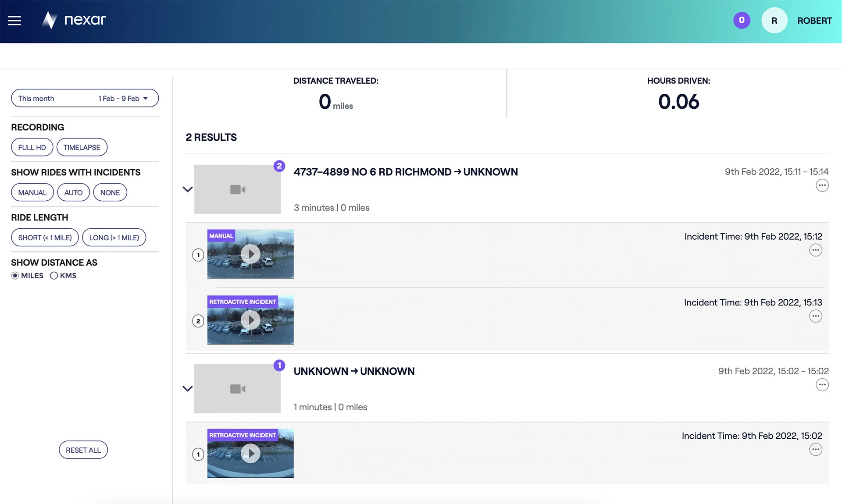Open the 15:02 retroactive incident thumbnail
The image size is (842, 504).
point(250,453)
